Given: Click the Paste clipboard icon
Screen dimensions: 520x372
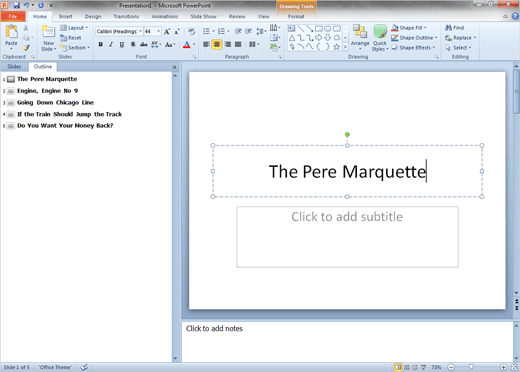Looking at the screenshot, I should click(11, 32).
